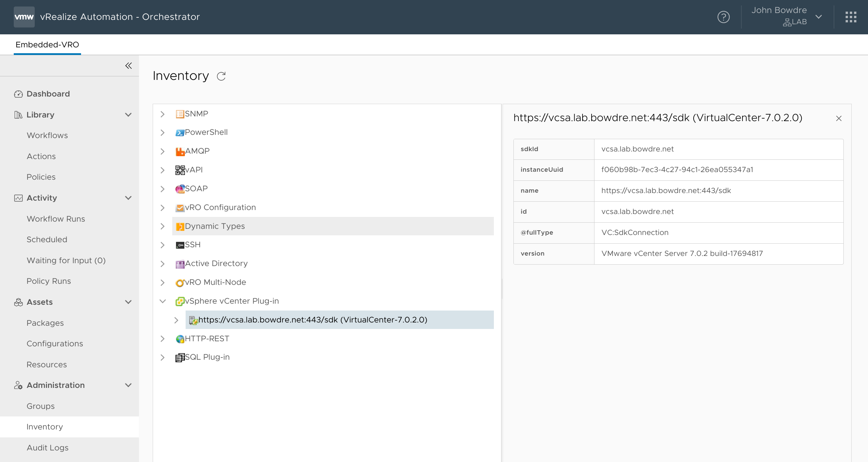Click the vSphere vCenter Plug-in icon
Image resolution: width=868 pixels, height=462 pixels.
point(180,301)
